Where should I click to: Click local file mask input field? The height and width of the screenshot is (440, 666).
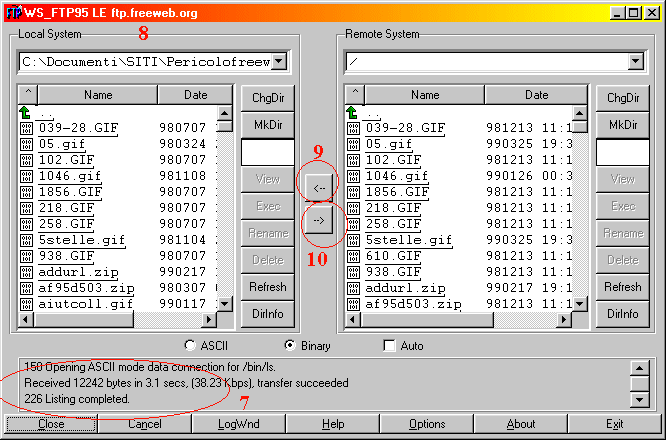(268, 152)
